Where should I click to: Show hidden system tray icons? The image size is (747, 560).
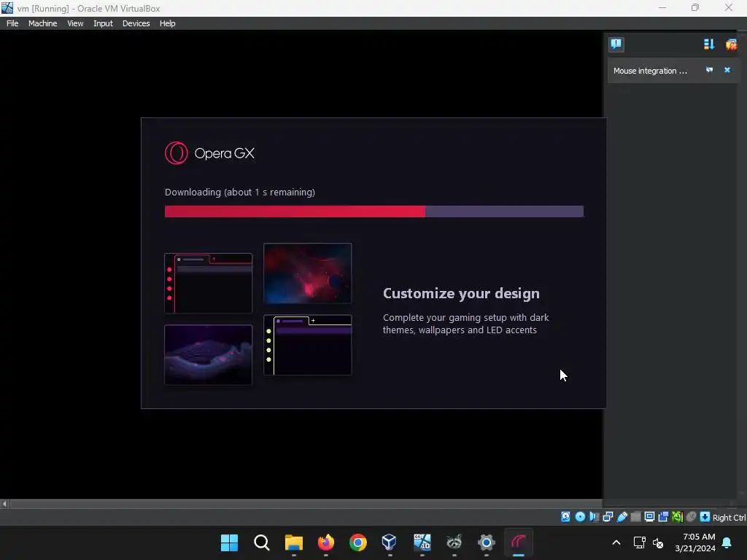(x=616, y=542)
